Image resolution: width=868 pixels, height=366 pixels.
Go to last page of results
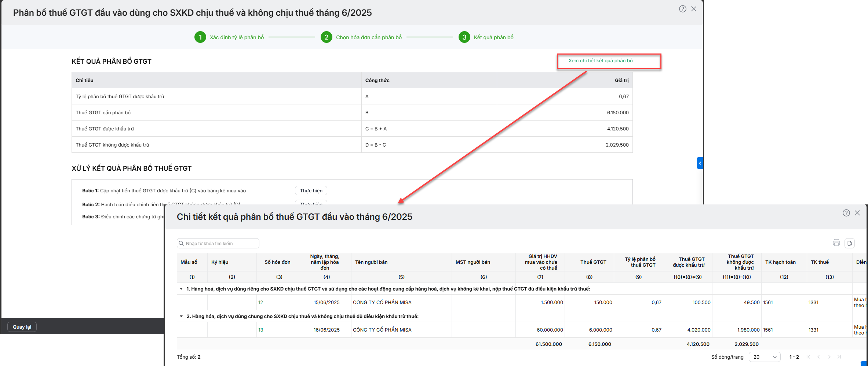(x=839, y=357)
